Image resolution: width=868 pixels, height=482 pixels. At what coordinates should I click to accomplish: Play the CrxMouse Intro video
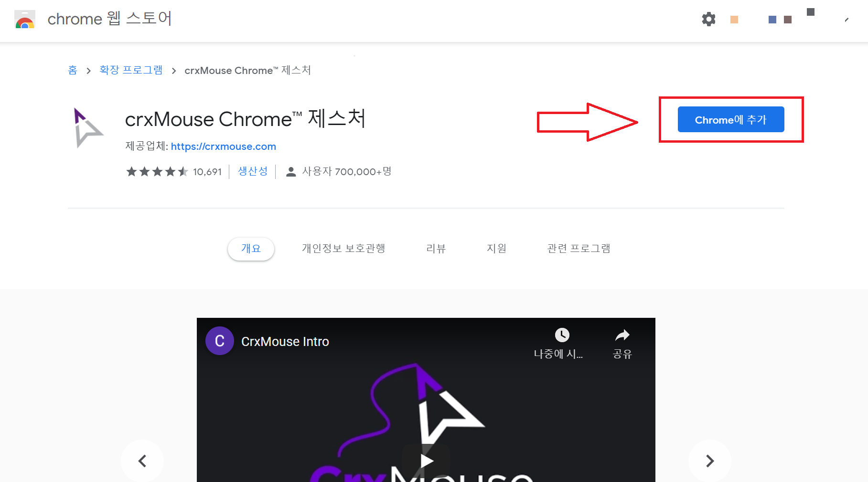point(426,461)
